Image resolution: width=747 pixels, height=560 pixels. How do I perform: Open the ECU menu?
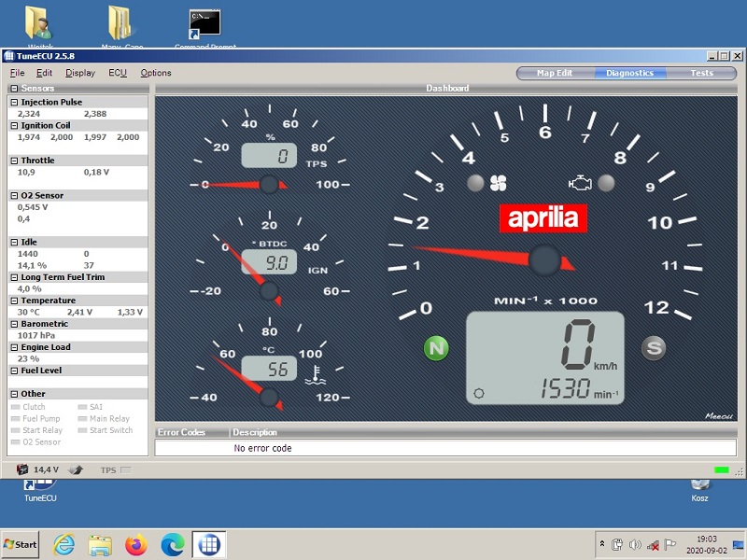118,73
